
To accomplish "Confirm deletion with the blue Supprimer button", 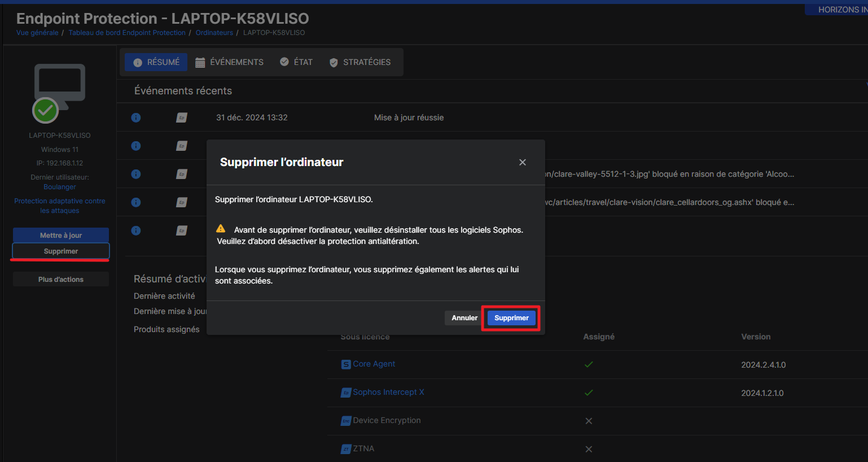I will coord(511,318).
